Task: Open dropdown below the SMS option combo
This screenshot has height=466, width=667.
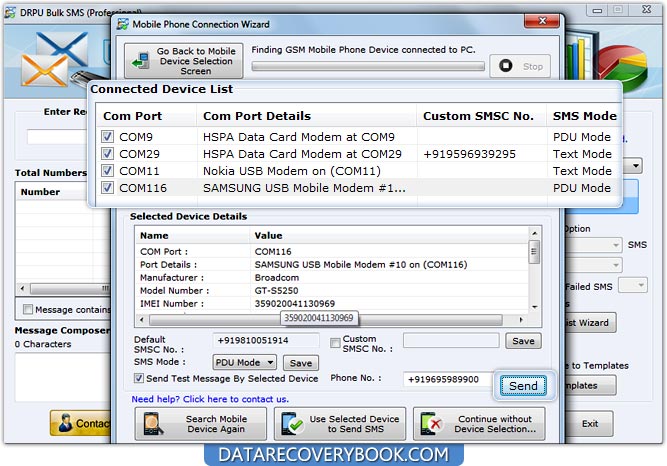Action: click(594, 265)
